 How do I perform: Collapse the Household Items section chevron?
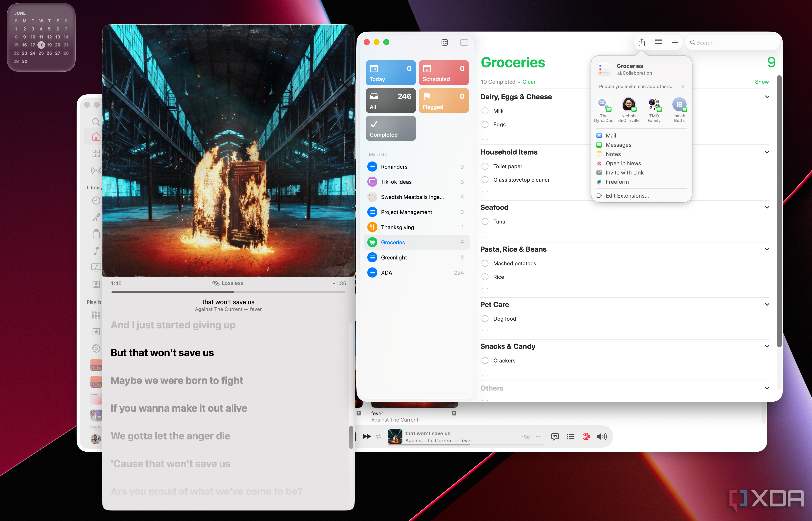coord(767,152)
